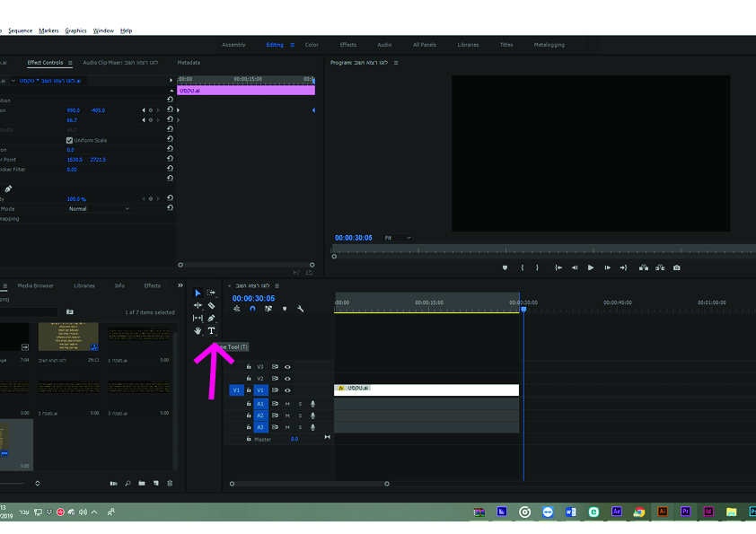Choose the Ripple Edit tool
This screenshot has height=534, width=756.
click(198, 306)
